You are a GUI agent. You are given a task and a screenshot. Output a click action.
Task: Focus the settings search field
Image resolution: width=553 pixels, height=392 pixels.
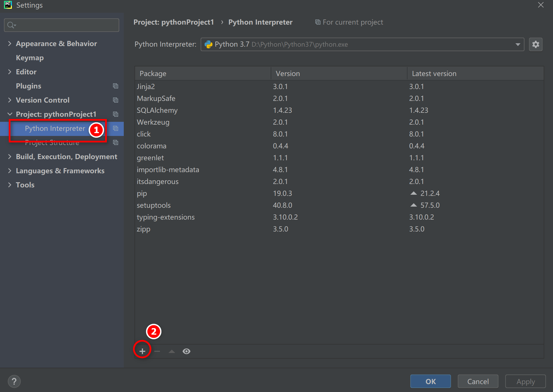point(62,25)
